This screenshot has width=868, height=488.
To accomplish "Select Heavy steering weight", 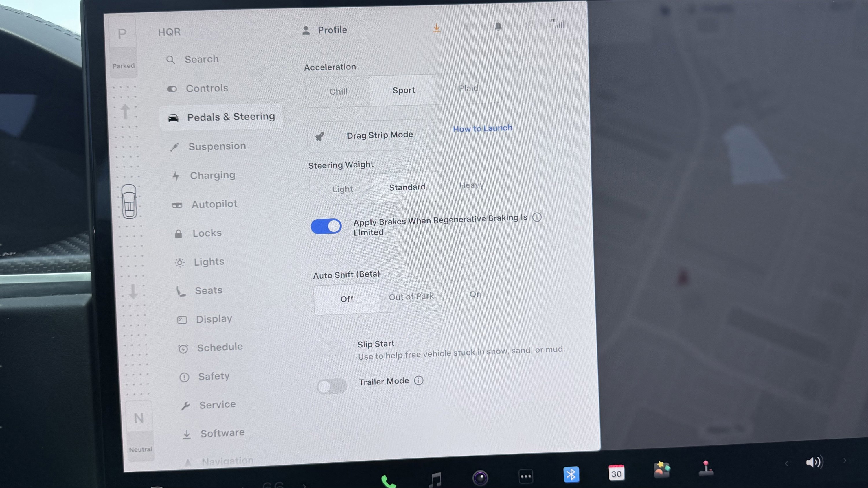I will pos(471,185).
